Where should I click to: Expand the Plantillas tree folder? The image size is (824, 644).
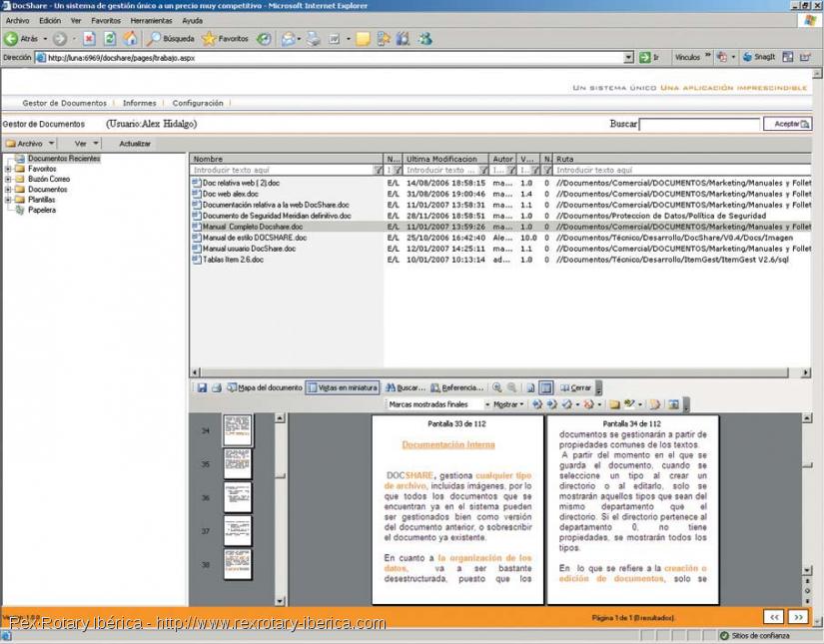pyautogui.click(x=8, y=200)
